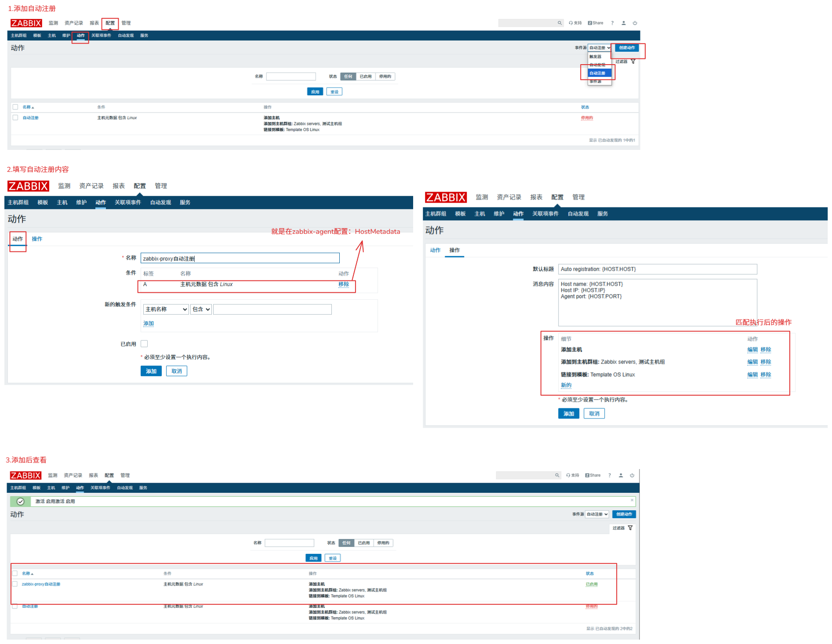Image resolution: width=832 pixels, height=644 pixels.
Task: Click 重设 filter button in step 1 screenshot
Action: 334,92
